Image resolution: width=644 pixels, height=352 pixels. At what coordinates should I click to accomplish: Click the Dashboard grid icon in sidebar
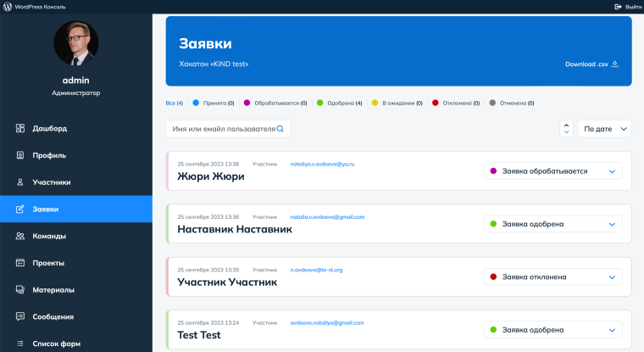coord(20,128)
